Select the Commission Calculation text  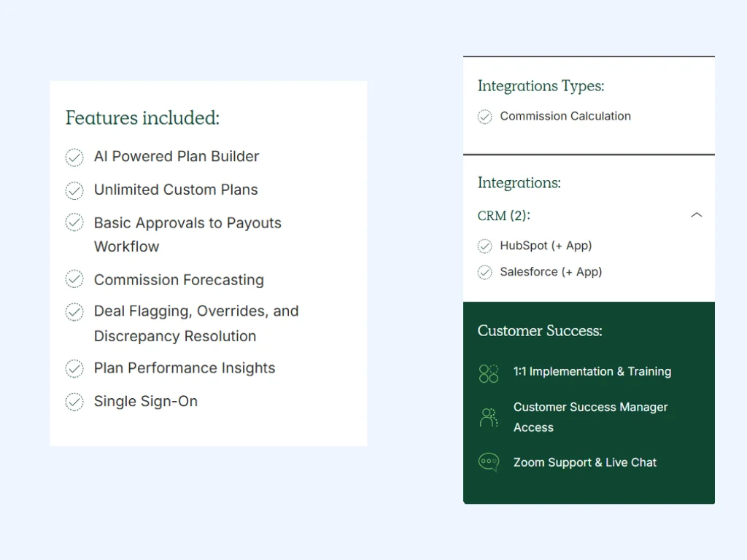tap(565, 116)
